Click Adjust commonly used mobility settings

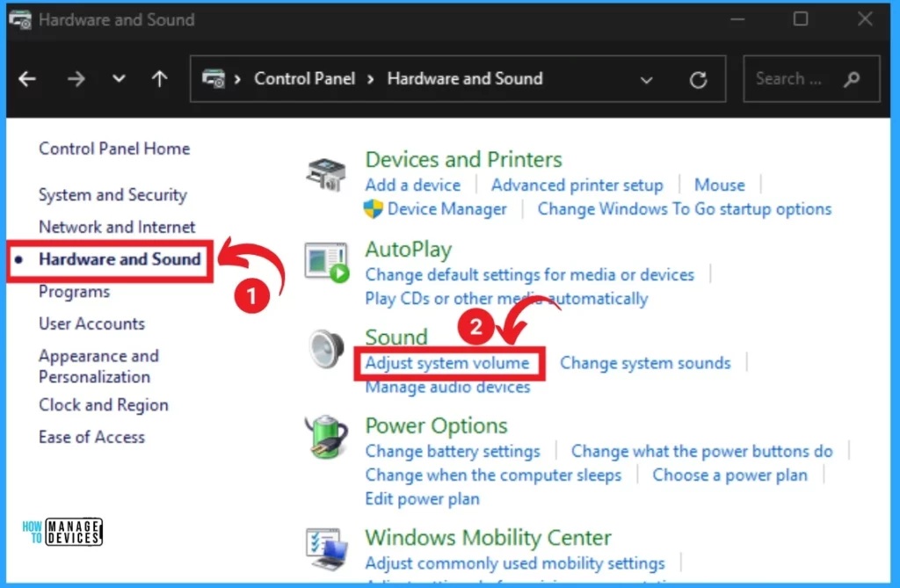pos(515,563)
